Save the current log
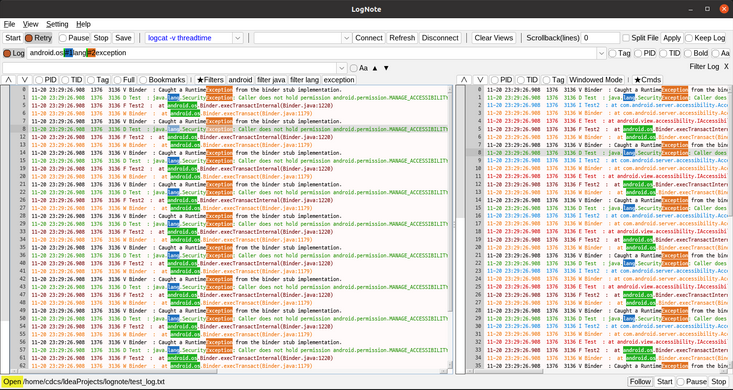Screen dimensions: 733x390 123,38
